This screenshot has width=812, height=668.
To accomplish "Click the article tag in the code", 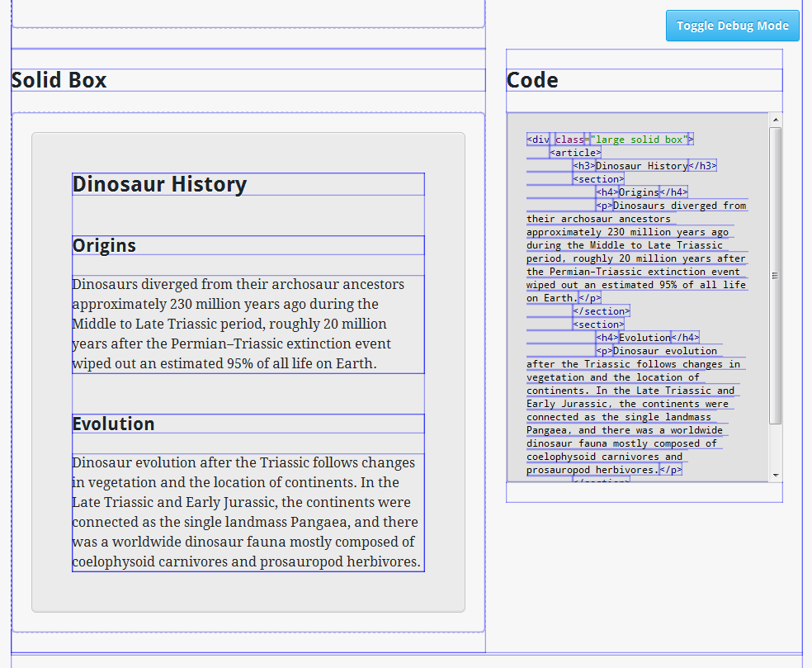I will point(575,153).
